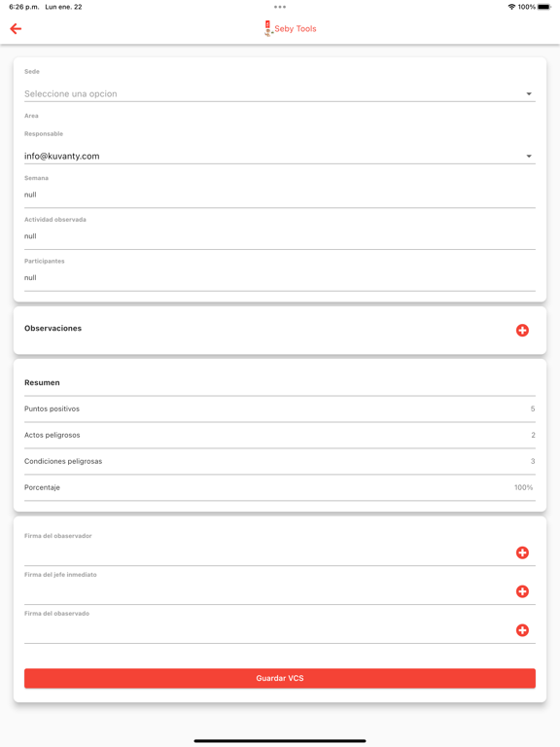This screenshot has width=560, height=747.
Task: Click the 100% Porcentaje value
Action: (x=523, y=487)
